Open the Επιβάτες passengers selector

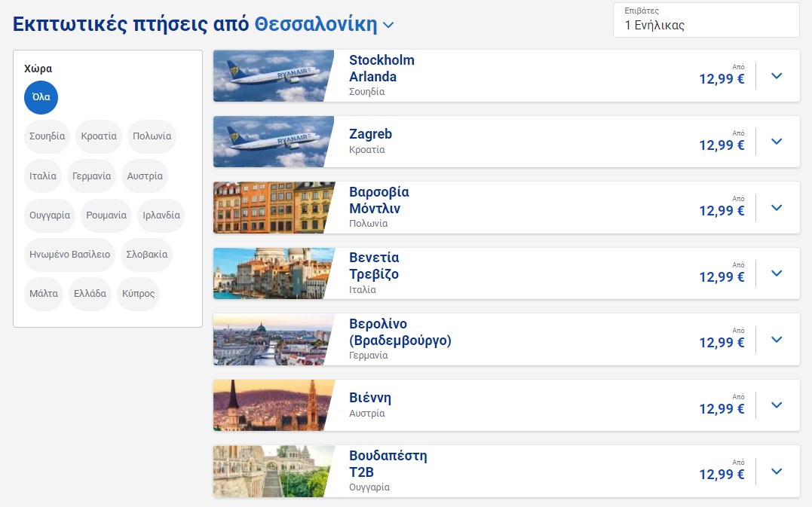(706, 20)
